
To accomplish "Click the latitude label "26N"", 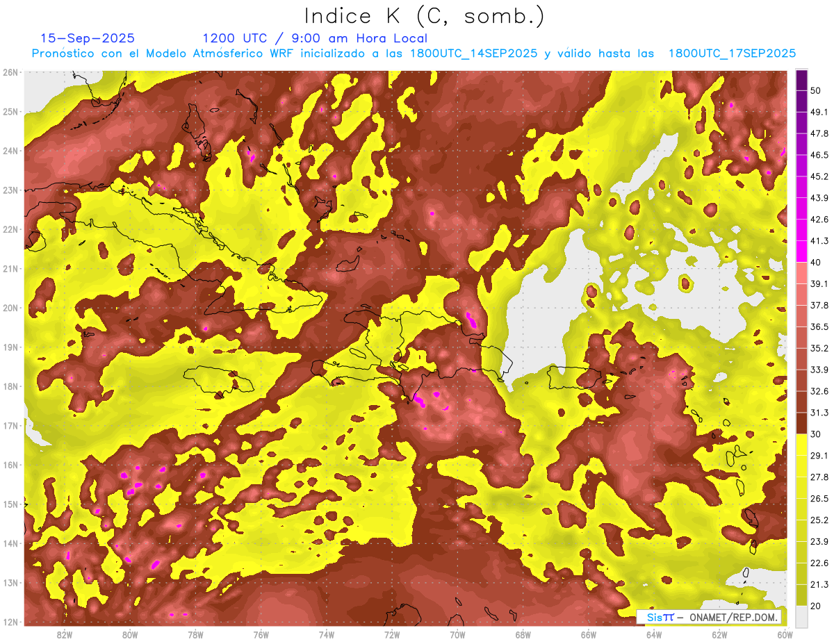I will pyautogui.click(x=10, y=72).
